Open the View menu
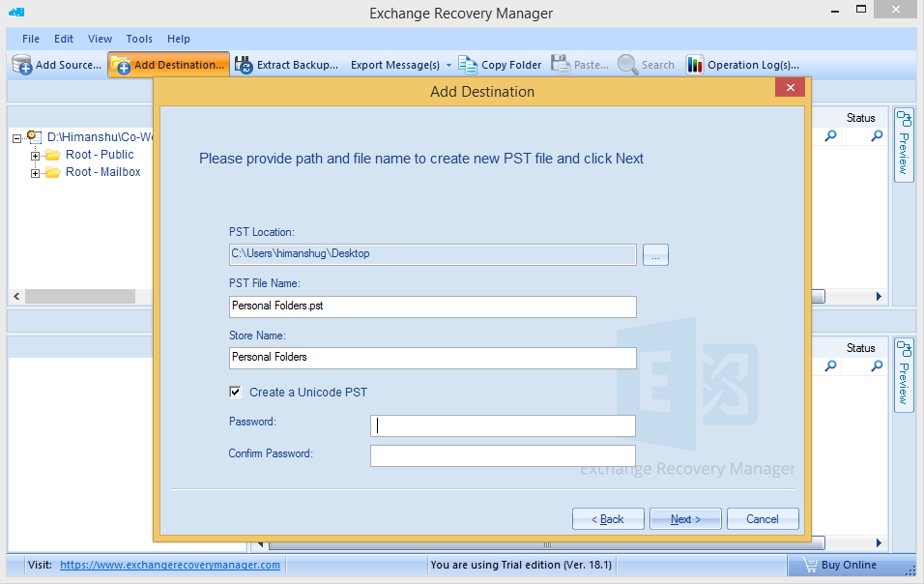Image resolution: width=924 pixels, height=584 pixels. [100, 39]
